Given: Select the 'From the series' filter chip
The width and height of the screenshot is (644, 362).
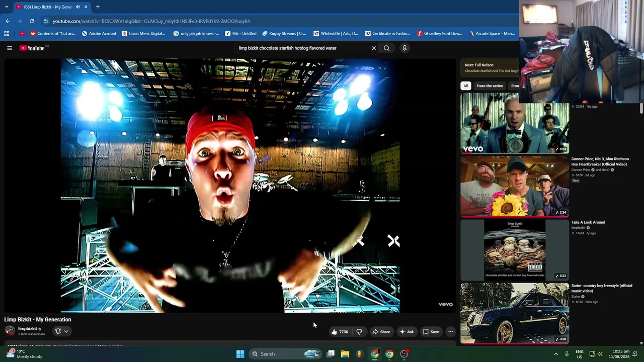Looking at the screenshot, I should point(490,86).
